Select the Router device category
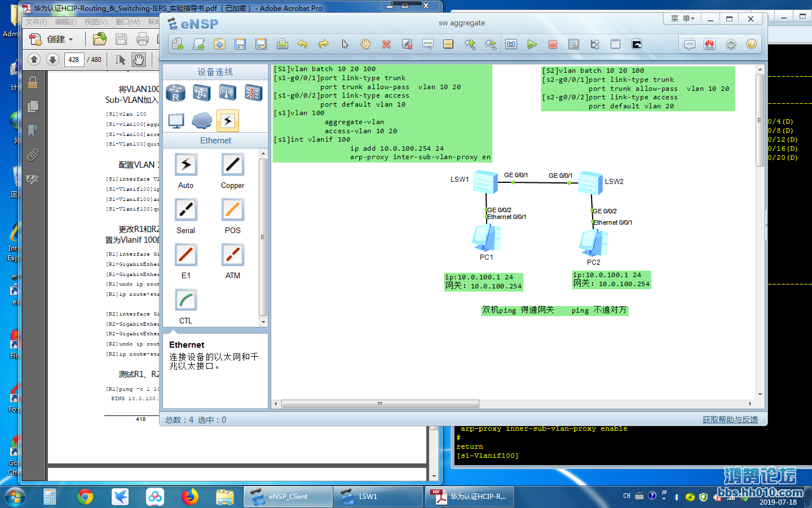The width and height of the screenshot is (812, 508). tap(175, 93)
